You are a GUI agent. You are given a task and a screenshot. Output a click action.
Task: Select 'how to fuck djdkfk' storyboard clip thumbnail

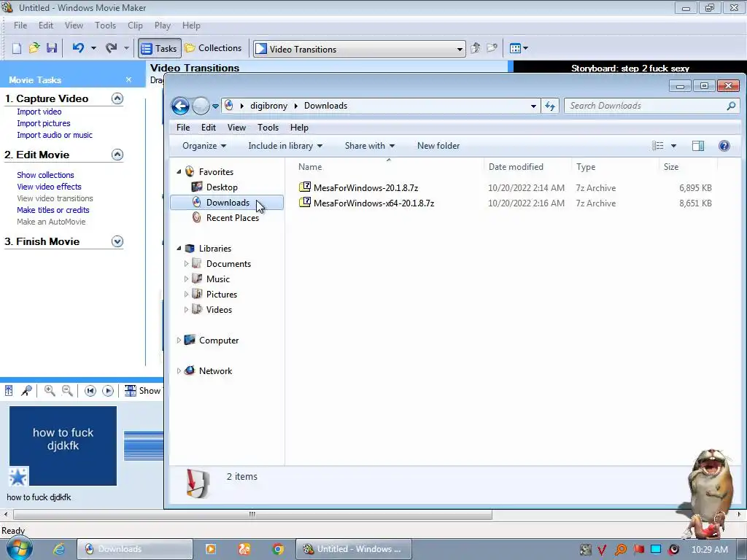(x=63, y=446)
